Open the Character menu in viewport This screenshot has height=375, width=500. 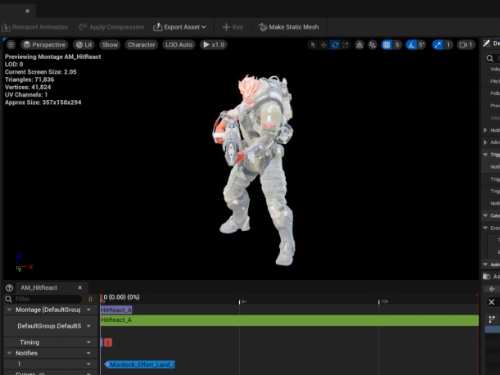tap(141, 44)
